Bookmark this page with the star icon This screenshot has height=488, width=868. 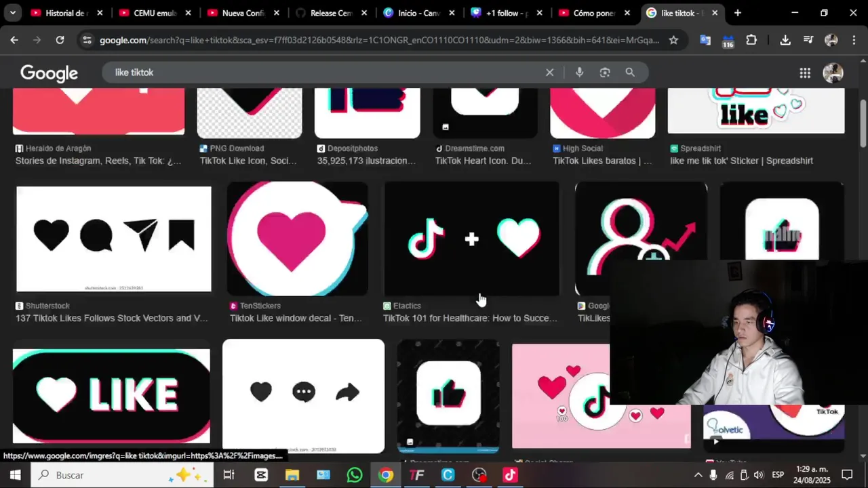point(673,40)
